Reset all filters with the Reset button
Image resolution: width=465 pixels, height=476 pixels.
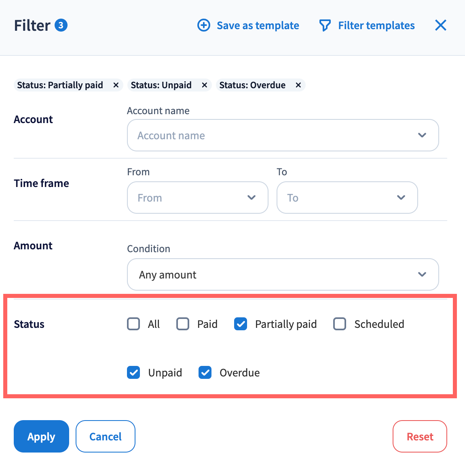420,436
